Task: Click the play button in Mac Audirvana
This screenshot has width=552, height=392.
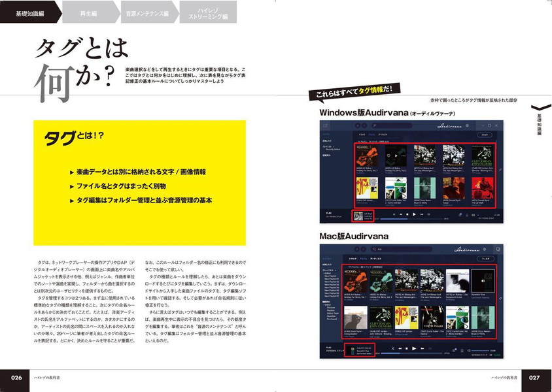Action: (x=414, y=348)
